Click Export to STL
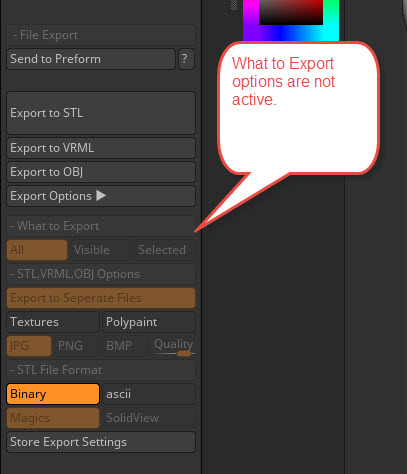The width and height of the screenshot is (407, 474). click(x=101, y=113)
